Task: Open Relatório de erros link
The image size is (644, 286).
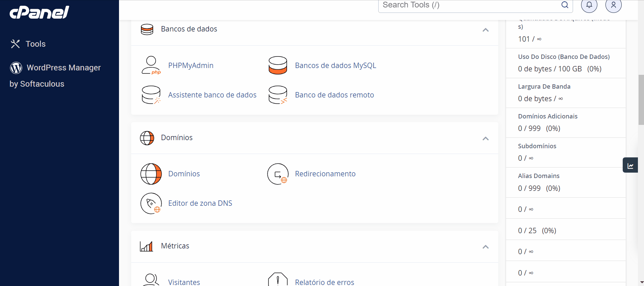Action: (x=325, y=282)
